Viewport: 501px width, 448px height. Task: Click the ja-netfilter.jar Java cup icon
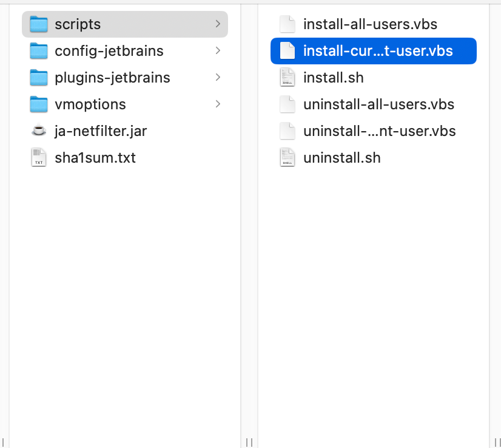pyautogui.click(x=39, y=131)
